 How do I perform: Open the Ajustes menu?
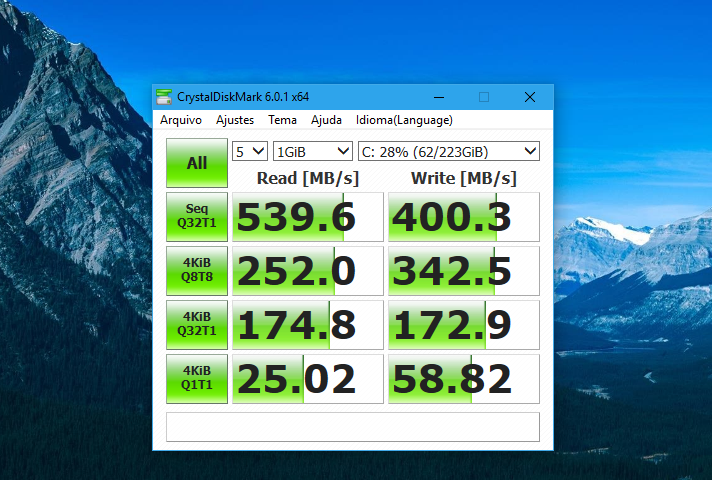235,120
